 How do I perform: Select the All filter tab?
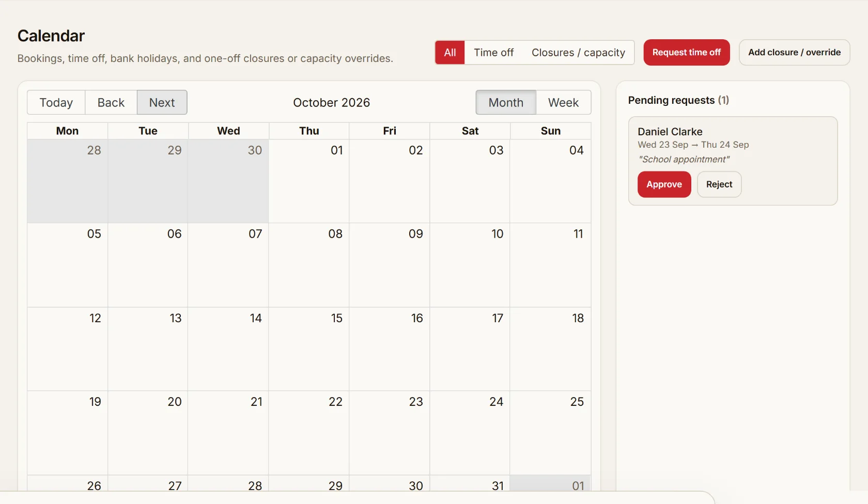coord(450,53)
